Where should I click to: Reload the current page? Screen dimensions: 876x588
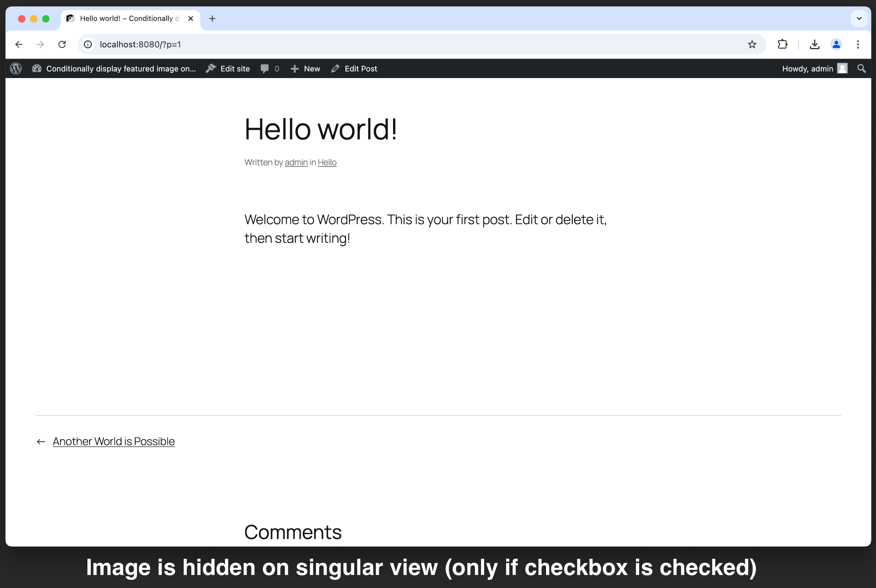pos(62,44)
